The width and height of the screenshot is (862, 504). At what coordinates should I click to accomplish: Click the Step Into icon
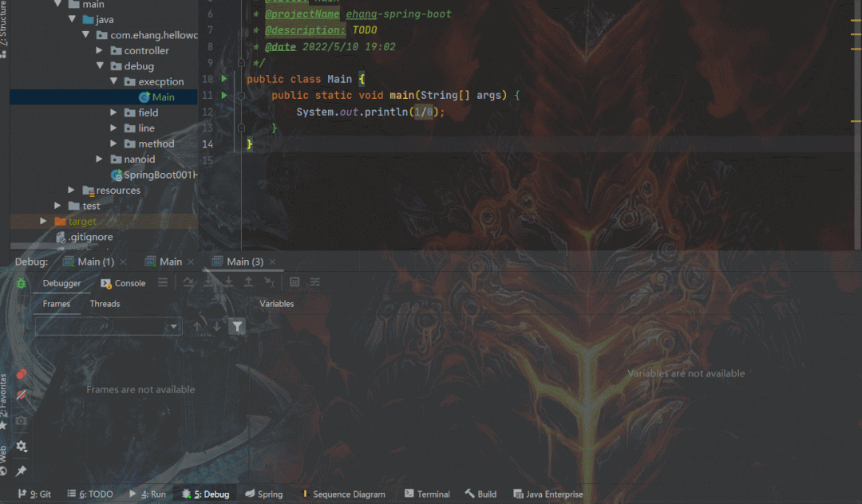coord(208,282)
